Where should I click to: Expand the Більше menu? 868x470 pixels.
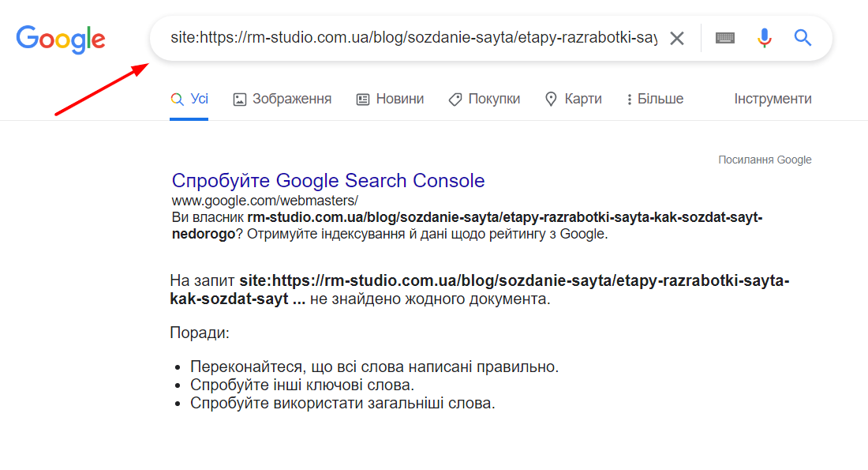[655, 100]
